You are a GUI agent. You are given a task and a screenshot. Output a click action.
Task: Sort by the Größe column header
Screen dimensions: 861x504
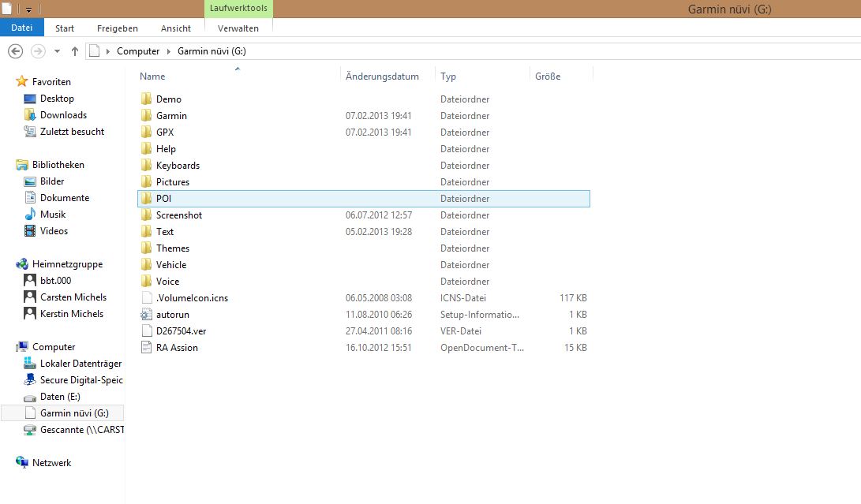pos(548,77)
